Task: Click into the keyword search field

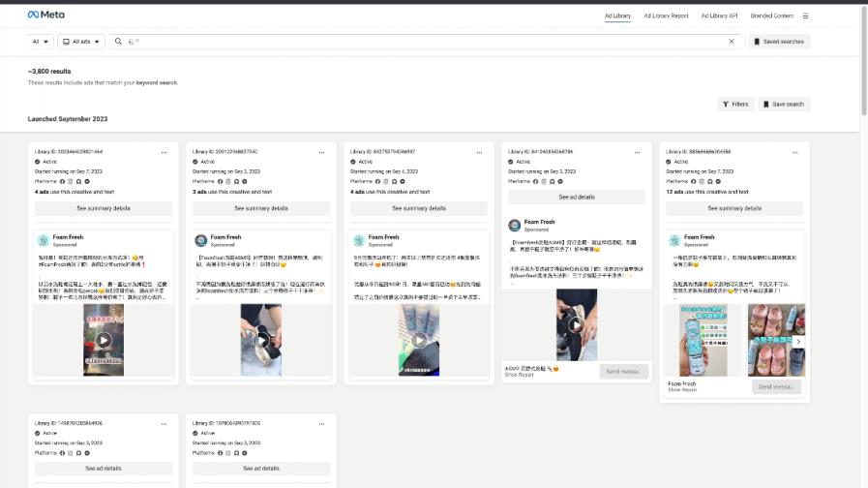Action: coord(426,42)
